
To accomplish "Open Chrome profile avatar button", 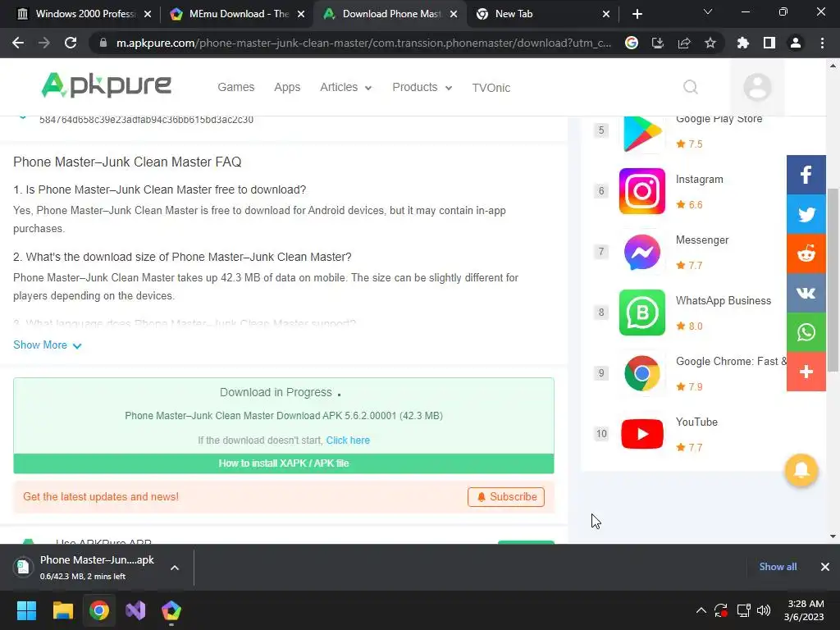I will [795, 43].
